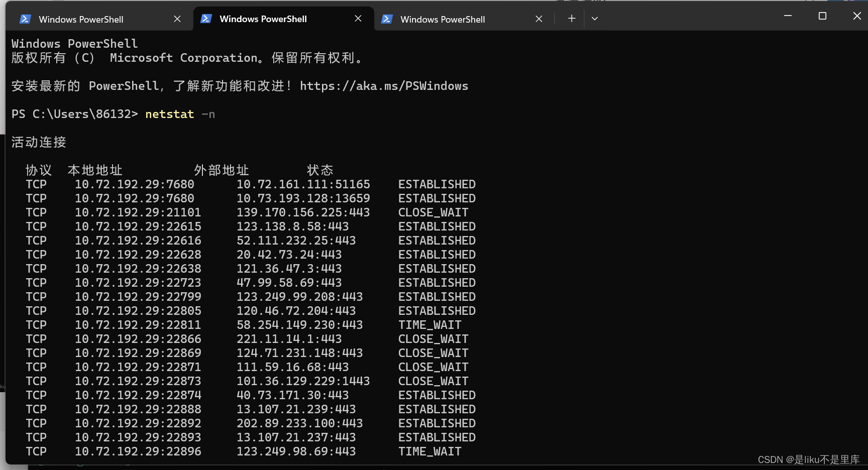Click local address 10.72.192.29:21101
868x470 pixels.
click(138, 212)
